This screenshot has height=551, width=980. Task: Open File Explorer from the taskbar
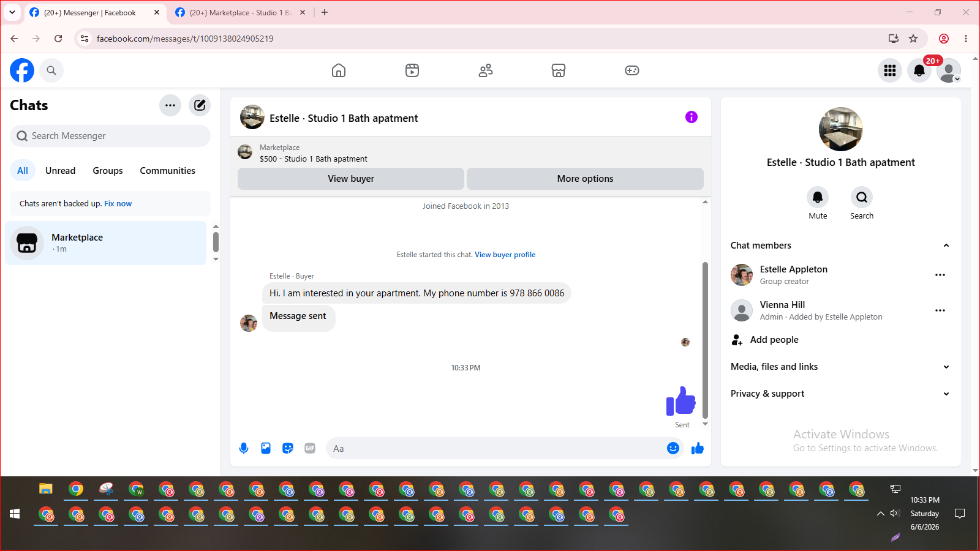(x=46, y=489)
